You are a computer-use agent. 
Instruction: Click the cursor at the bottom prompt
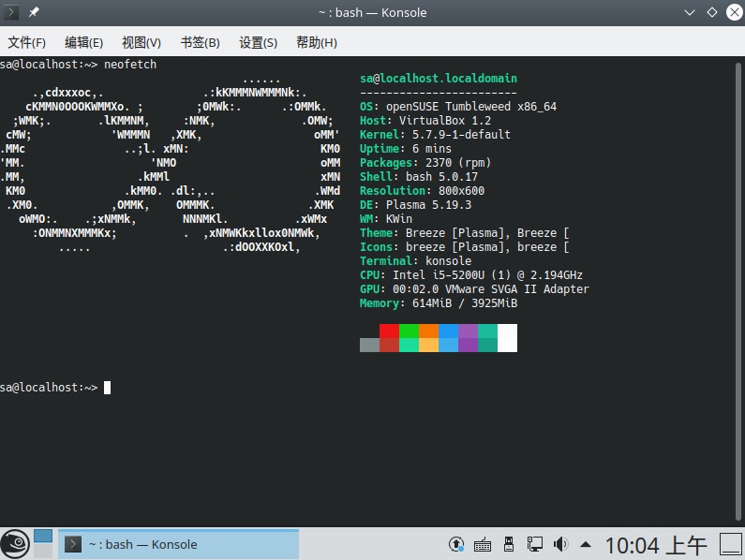coord(108,388)
